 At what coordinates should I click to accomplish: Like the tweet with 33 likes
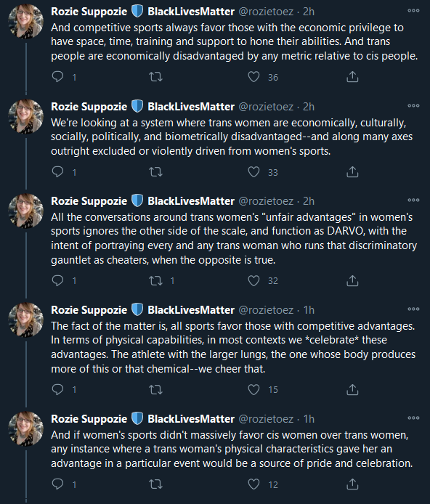[x=254, y=172]
